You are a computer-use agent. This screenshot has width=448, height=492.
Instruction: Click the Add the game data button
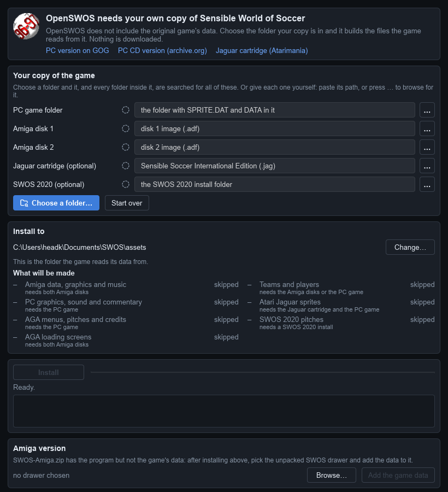(x=398, y=476)
